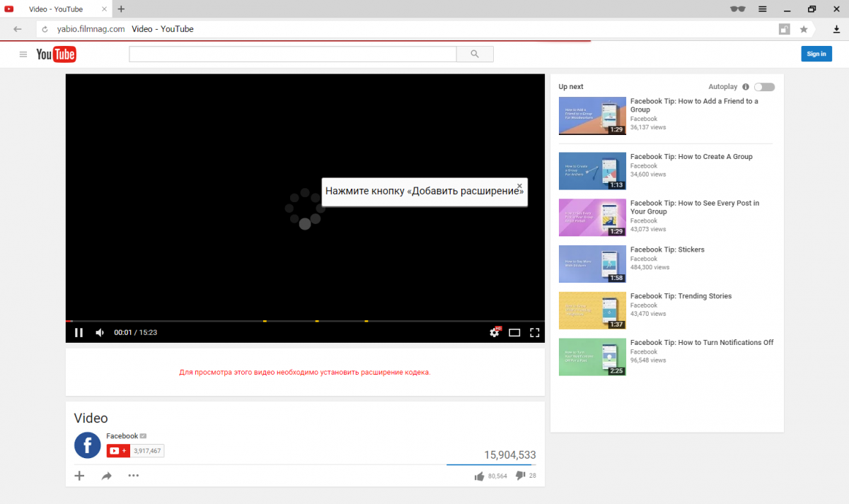This screenshot has height=504, width=849.
Task: Pause the video with the pause button
Action: (79, 332)
